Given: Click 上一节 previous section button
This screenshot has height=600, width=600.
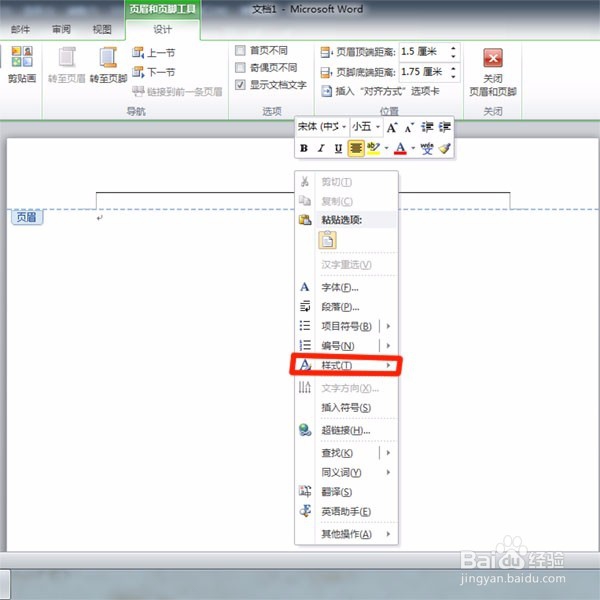Looking at the screenshot, I should pyautogui.click(x=153, y=52).
